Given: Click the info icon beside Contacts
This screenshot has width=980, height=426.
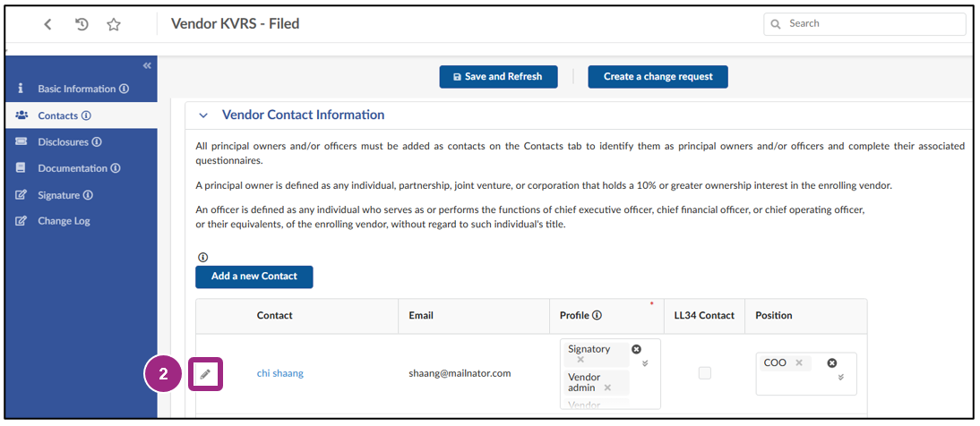Looking at the screenshot, I should pos(86,115).
